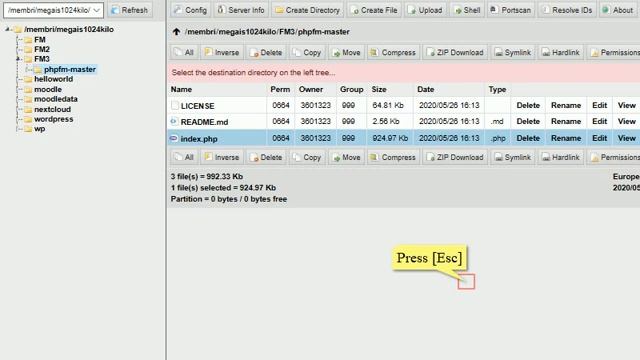Collapse the FM3 tree node arrow

[18, 59]
